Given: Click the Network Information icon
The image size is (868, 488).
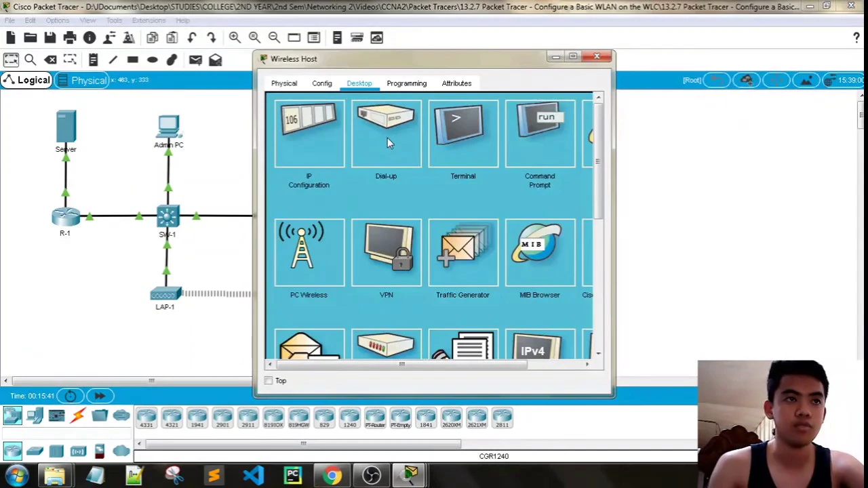Looking at the screenshot, I should click(90, 38).
